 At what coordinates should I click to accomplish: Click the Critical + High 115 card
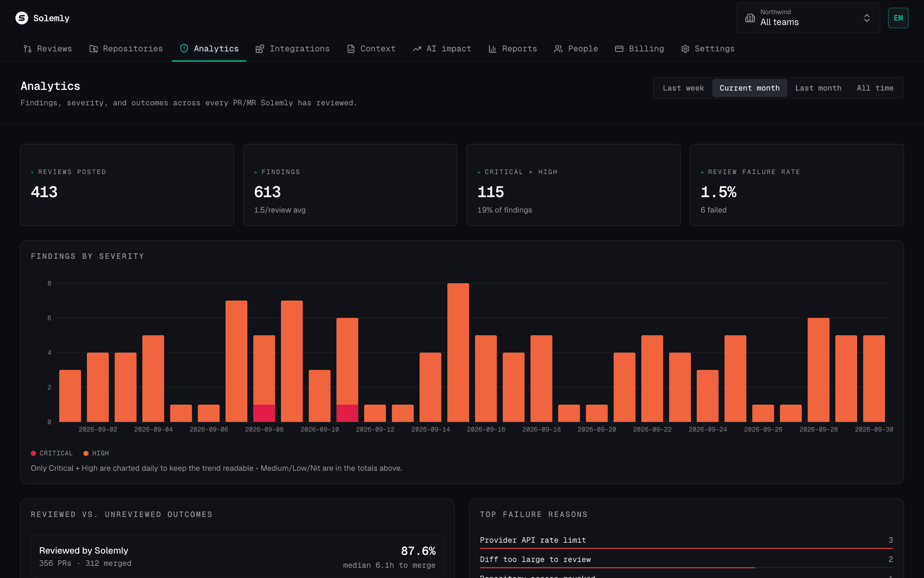point(574,185)
